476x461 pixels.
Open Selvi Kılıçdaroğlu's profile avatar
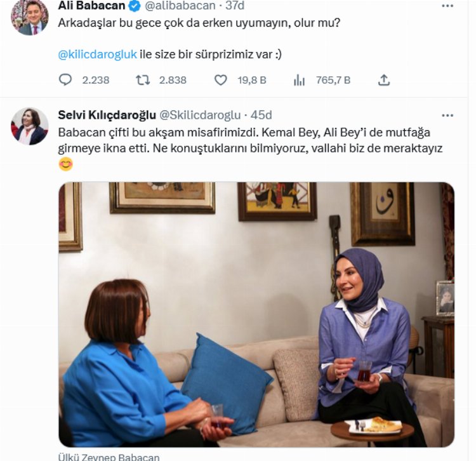click(x=29, y=126)
